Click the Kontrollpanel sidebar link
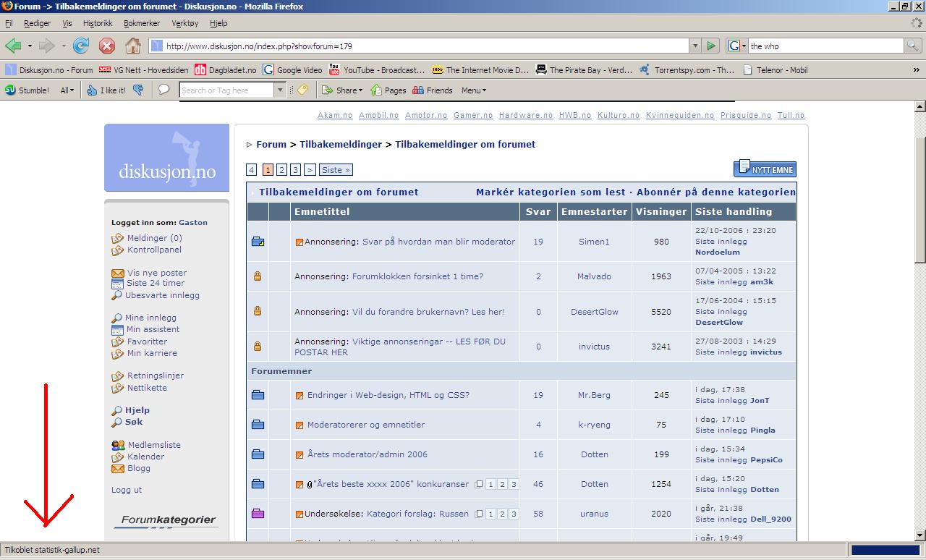The image size is (926, 560). click(x=154, y=250)
